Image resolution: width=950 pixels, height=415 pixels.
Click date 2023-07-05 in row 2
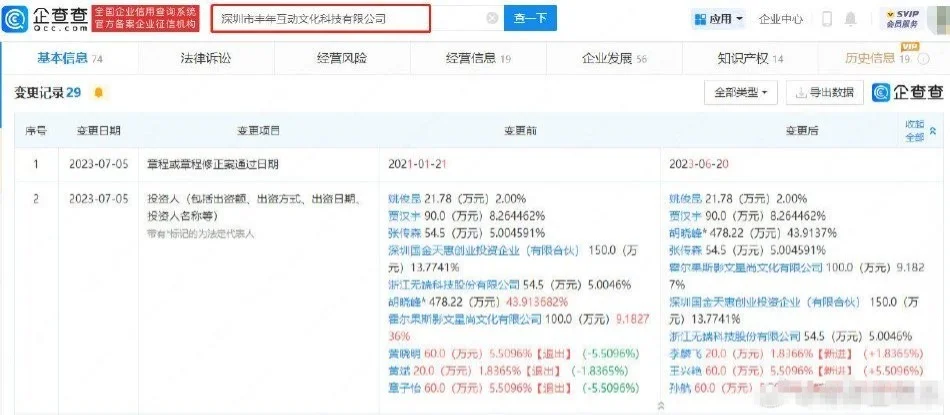(98, 198)
